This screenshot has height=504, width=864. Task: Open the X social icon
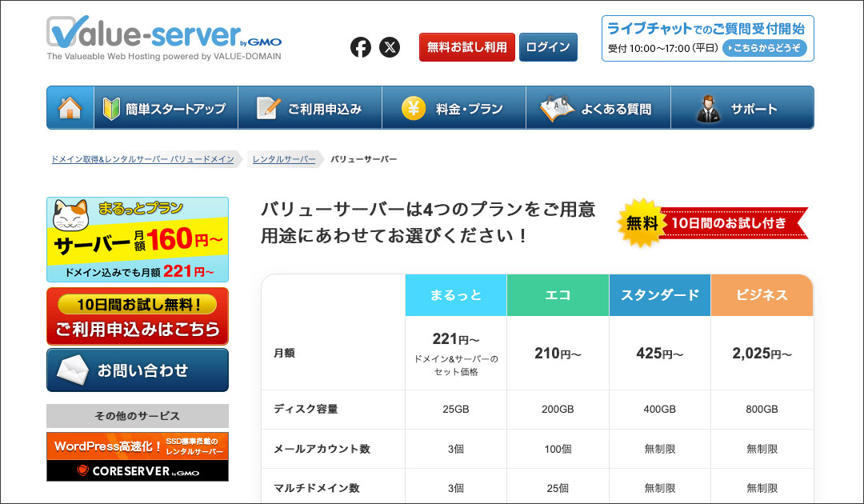coord(390,47)
